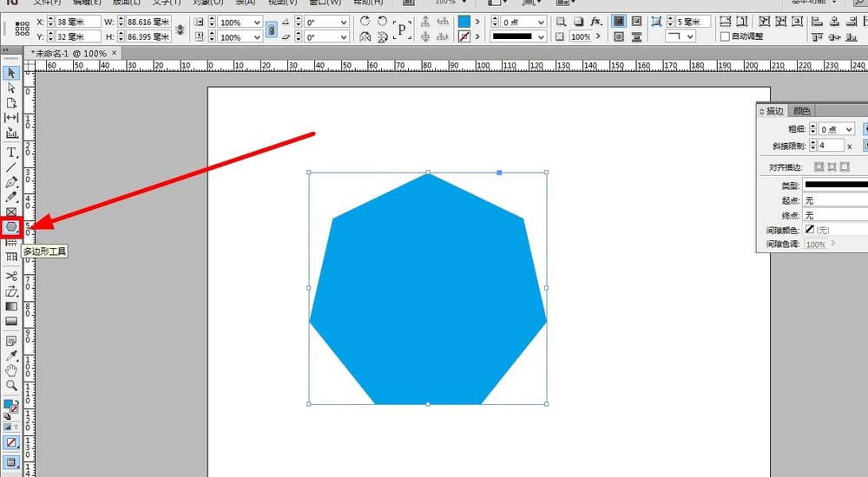Toggle last align stroke option
The height and width of the screenshot is (477, 868).
click(x=845, y=167)
